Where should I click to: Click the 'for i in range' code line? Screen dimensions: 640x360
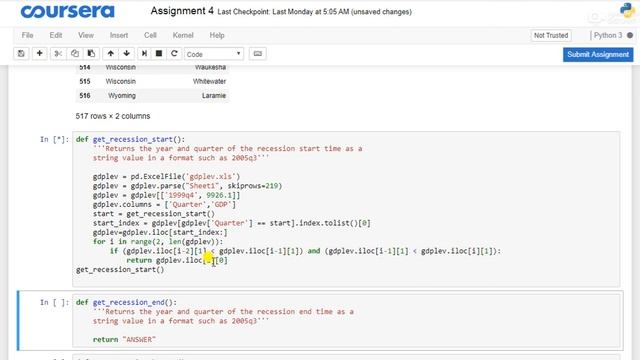(x=158, y=242)
